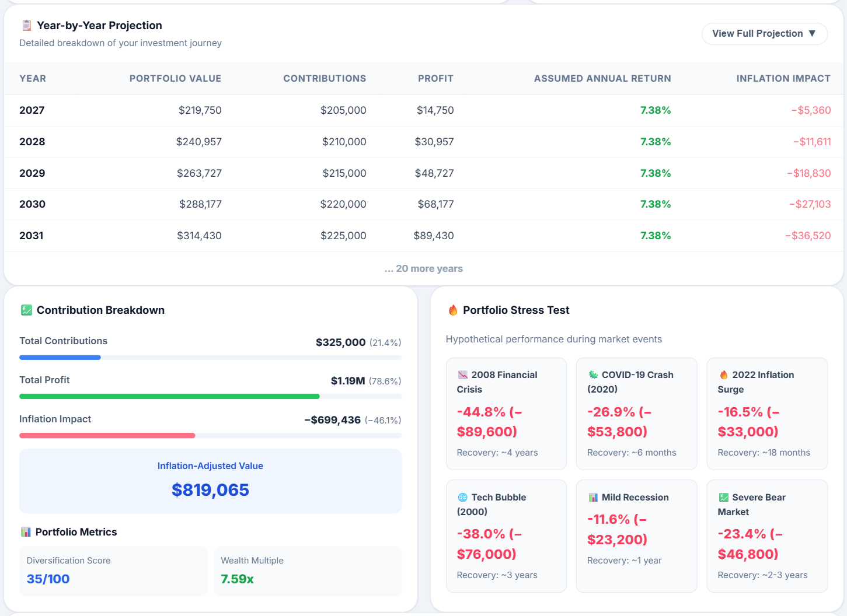Click the 'Recovery: ~4 years' text
Viewport: 847px width, 616px height.
(x=497, y=453)
